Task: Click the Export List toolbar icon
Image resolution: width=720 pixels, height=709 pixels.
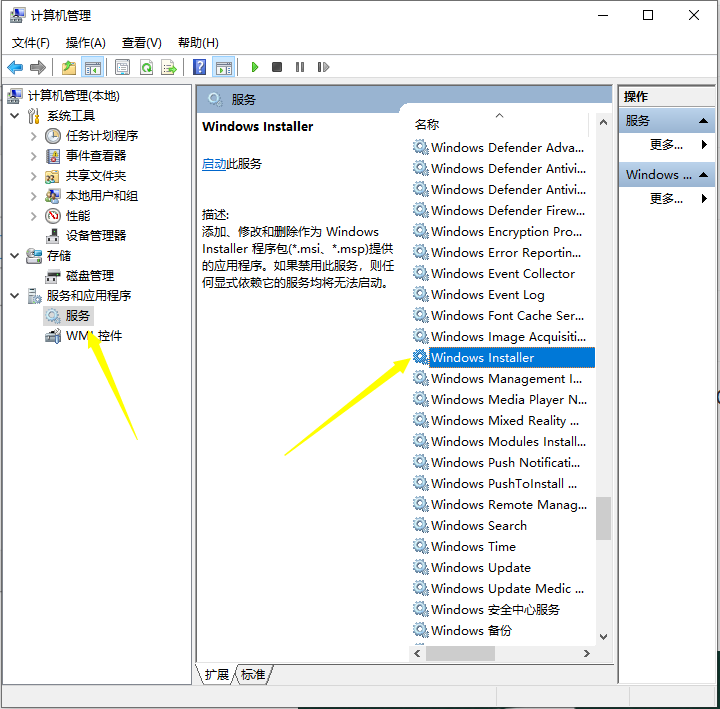Action: coord(169,68)
